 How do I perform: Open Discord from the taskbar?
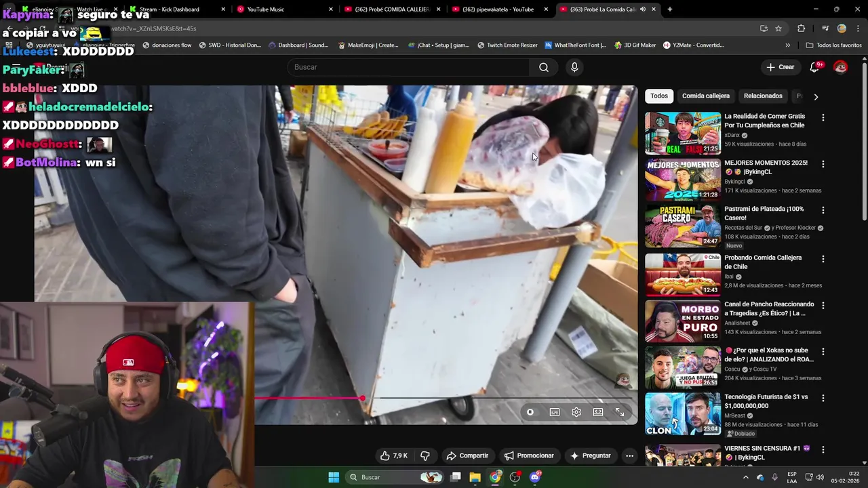535,477
